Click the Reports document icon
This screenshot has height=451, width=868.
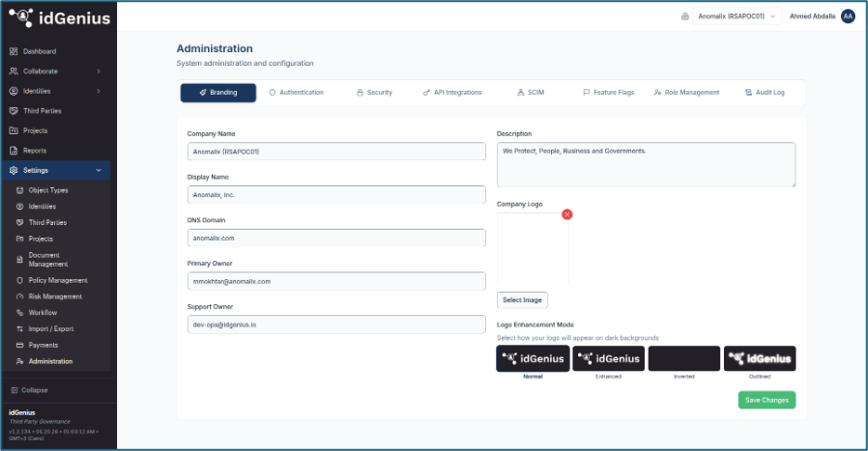click(14, 151)
